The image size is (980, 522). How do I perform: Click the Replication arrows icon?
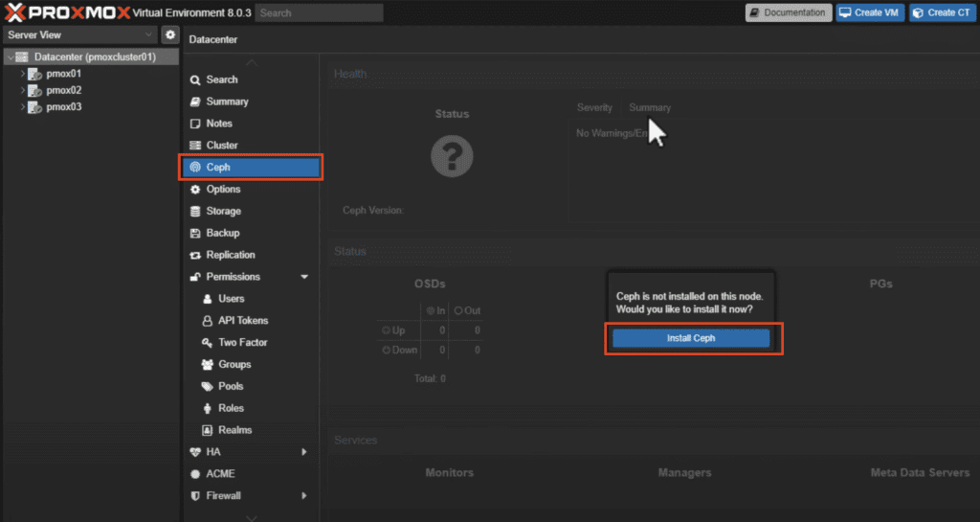(195, 255)
